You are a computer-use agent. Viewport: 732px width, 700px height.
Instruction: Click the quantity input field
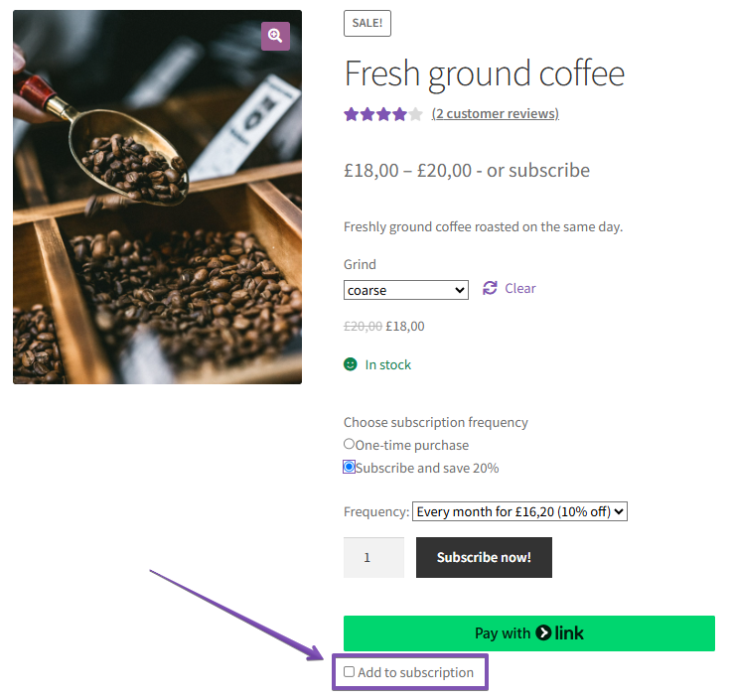[x=373, y=557]
